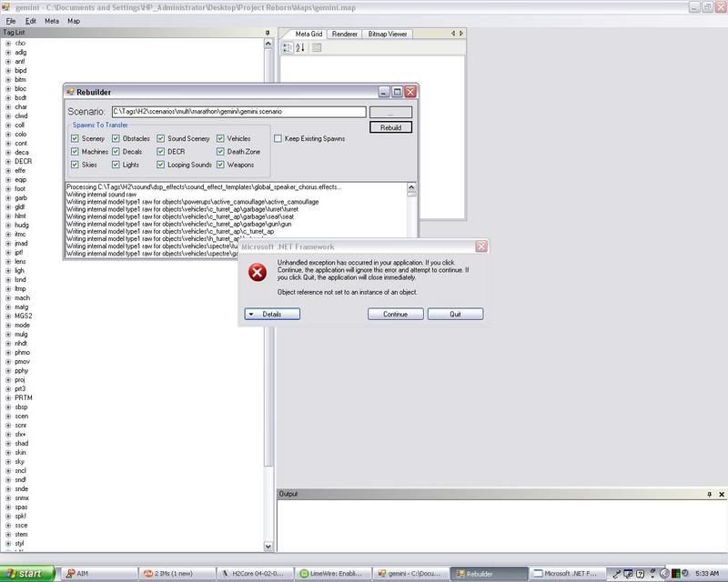Uncheck the Vehicles checkbox
The image size is (728, 582).
click(x=220, y=138)
